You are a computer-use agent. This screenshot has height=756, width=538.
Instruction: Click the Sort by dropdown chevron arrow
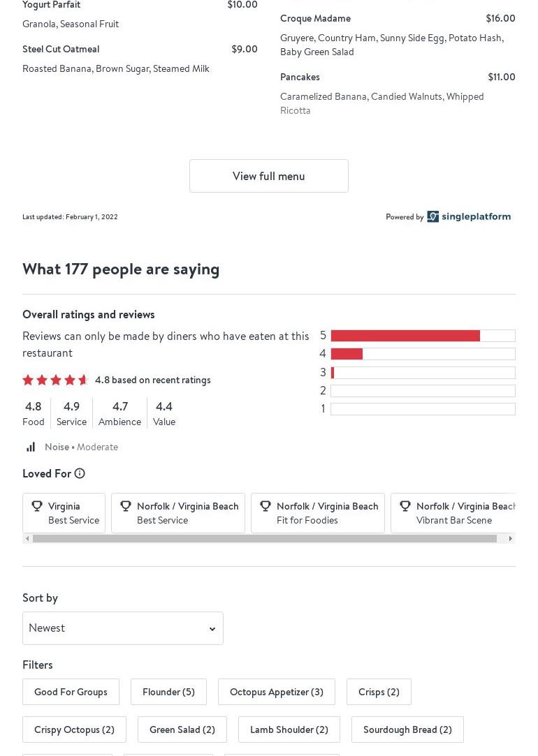pos(212,629)
